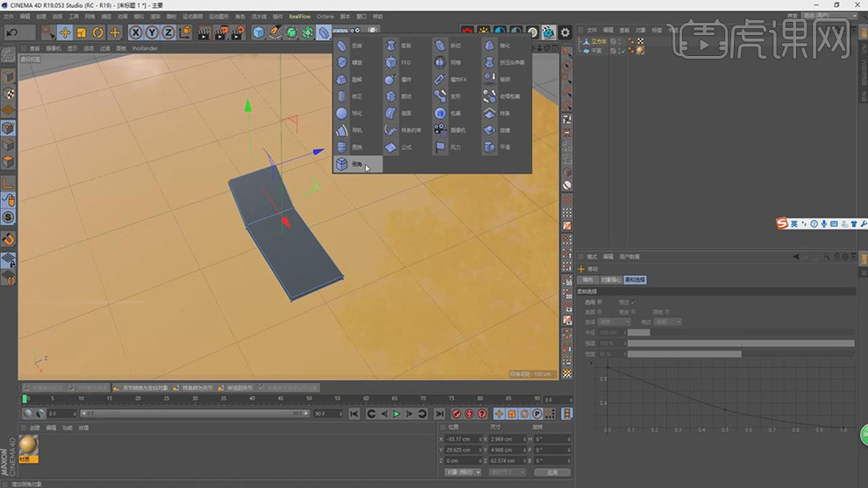This screenshot has height=488, width=868.
Task: Click the Play forward button
Action: click(x=396, y=414)
